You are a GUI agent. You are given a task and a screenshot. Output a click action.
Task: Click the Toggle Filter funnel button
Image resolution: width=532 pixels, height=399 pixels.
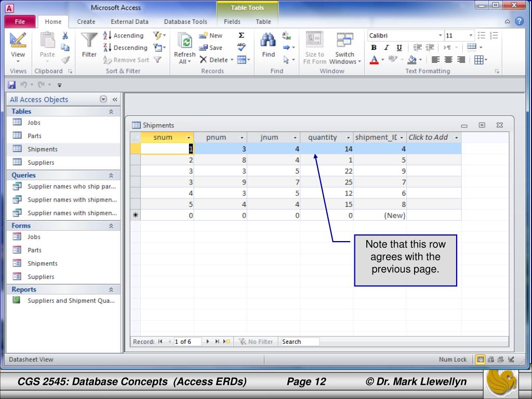[x=157, y=60]
